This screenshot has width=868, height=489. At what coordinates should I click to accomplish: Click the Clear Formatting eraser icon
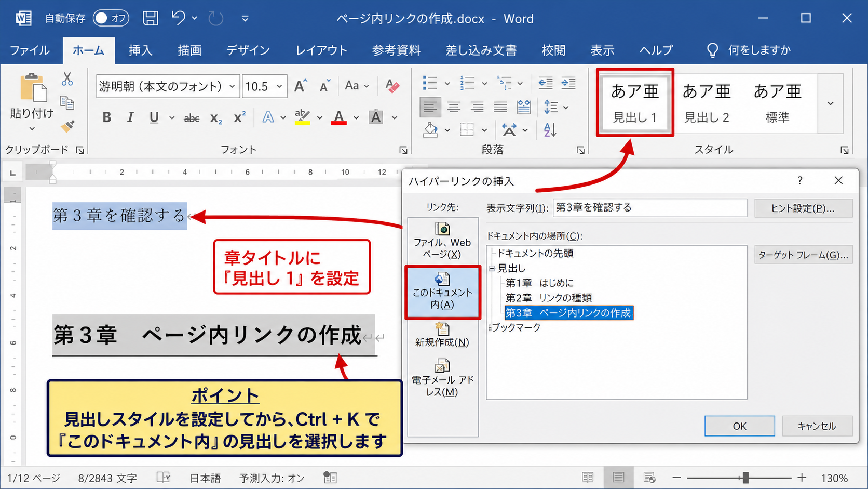coord(392,86)
